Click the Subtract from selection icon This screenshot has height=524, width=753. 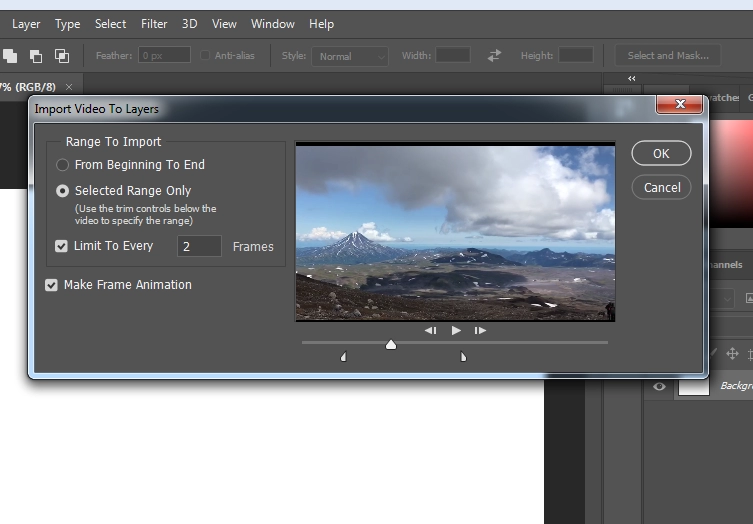click(x=36, y=56)
